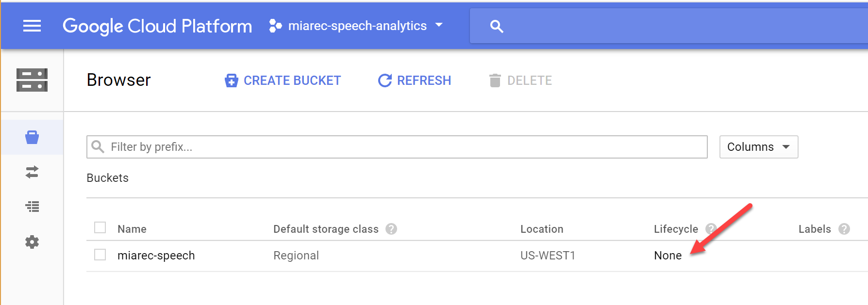Click the Storage product icon in sidebar
The image size is (868, 305).
click(32, 80)
